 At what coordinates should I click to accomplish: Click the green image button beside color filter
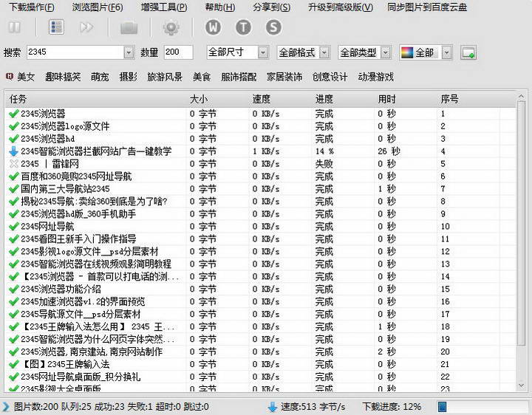pos(468,52)
